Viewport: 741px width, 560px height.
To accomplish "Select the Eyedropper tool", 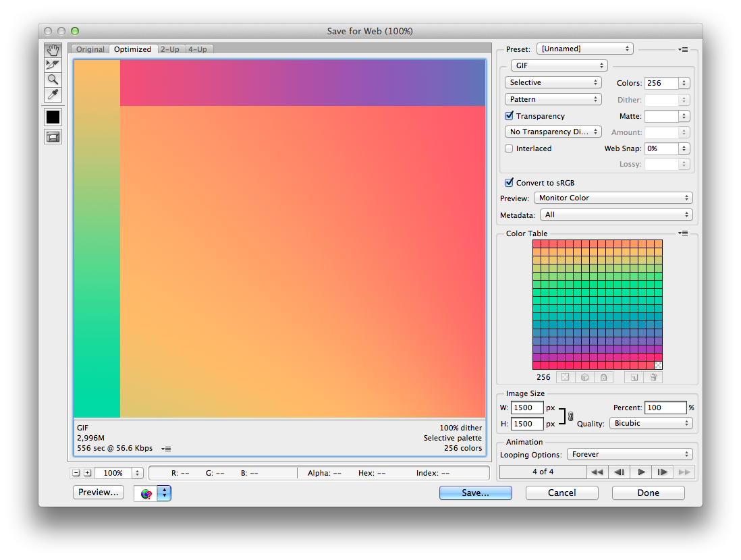I will click(53, 94).
